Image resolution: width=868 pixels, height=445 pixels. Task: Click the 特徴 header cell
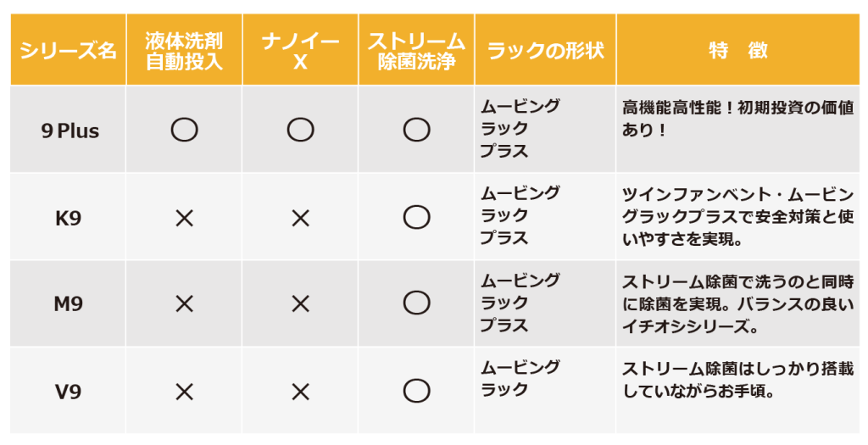click(x=737, y=50)
